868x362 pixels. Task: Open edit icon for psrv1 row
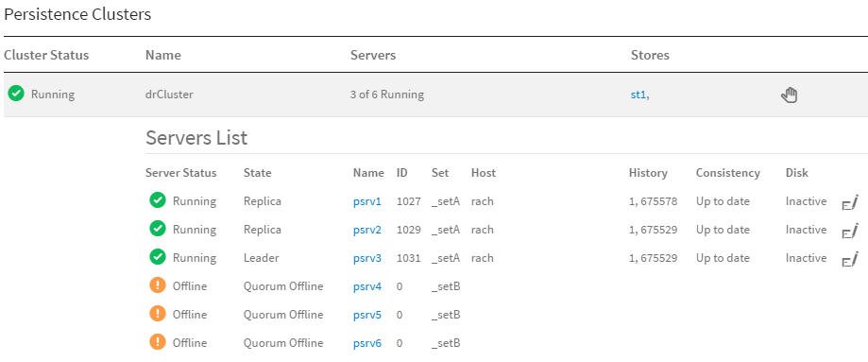click(849, 202)
